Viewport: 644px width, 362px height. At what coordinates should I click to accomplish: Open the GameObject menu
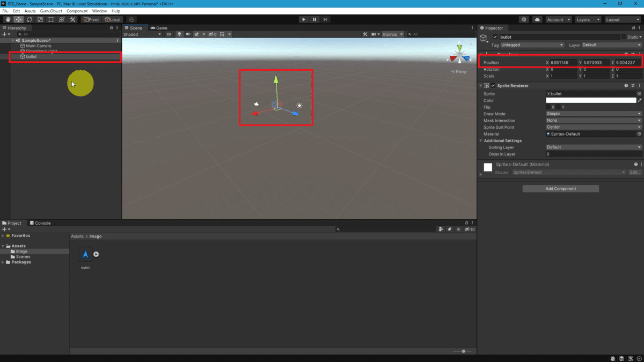[51, 11]
